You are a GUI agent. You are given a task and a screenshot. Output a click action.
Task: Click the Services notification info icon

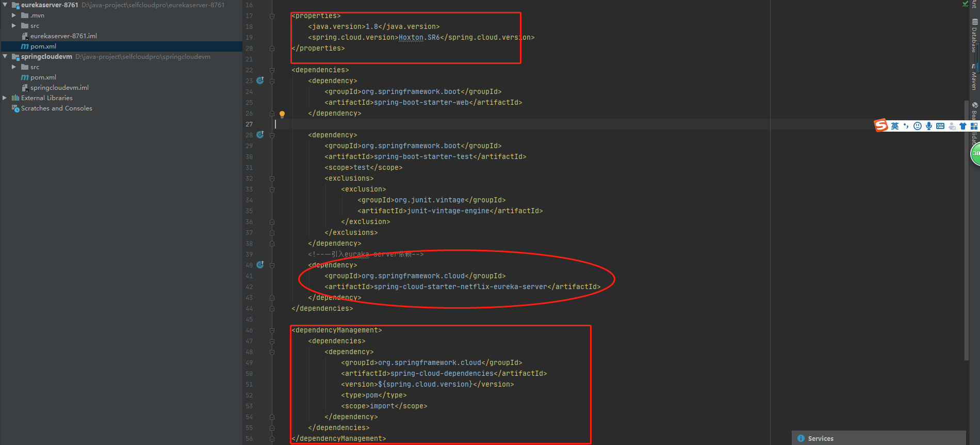coord(801,438)
